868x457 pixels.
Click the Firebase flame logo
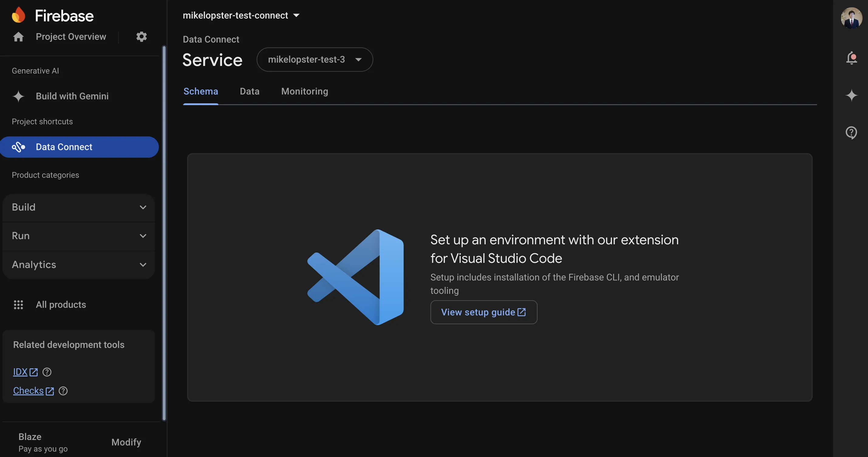click(x=19, y=15)
